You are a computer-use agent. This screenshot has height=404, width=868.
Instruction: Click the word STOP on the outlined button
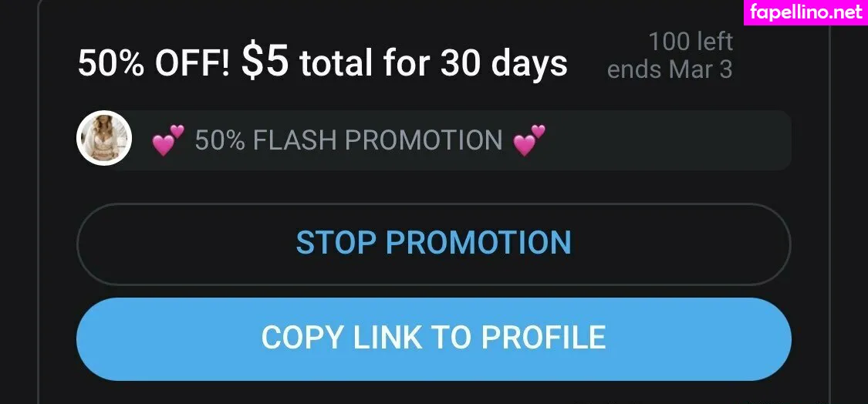336,242
